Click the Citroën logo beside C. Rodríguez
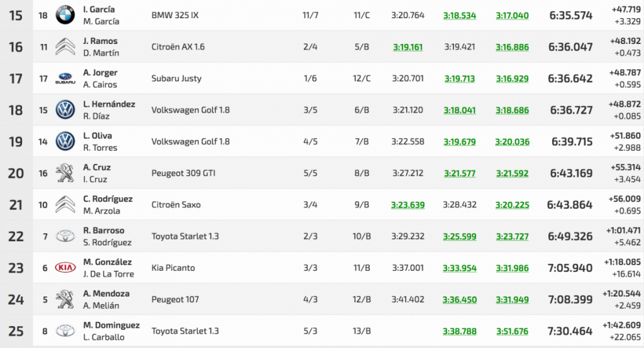The height and width of the screenshot is (348, 644). point(65,204)
